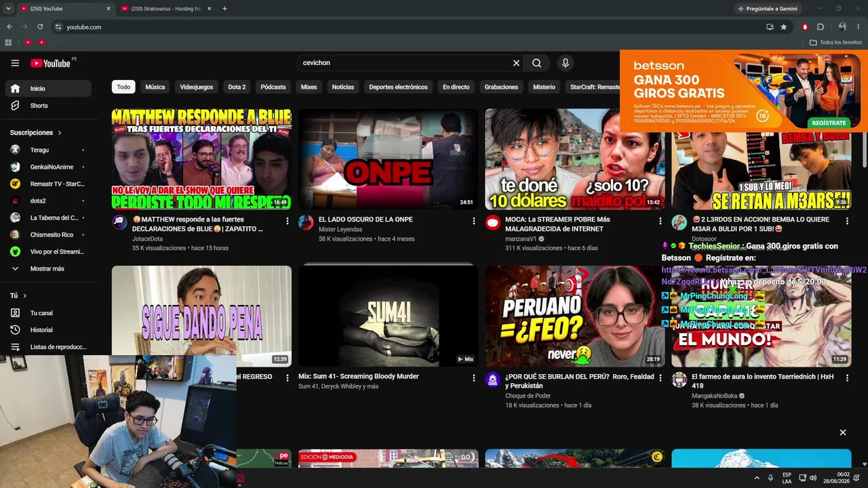Clear the 'cevichon' search text
Viewport: 868px width, 488px height.
coord(516,63)
